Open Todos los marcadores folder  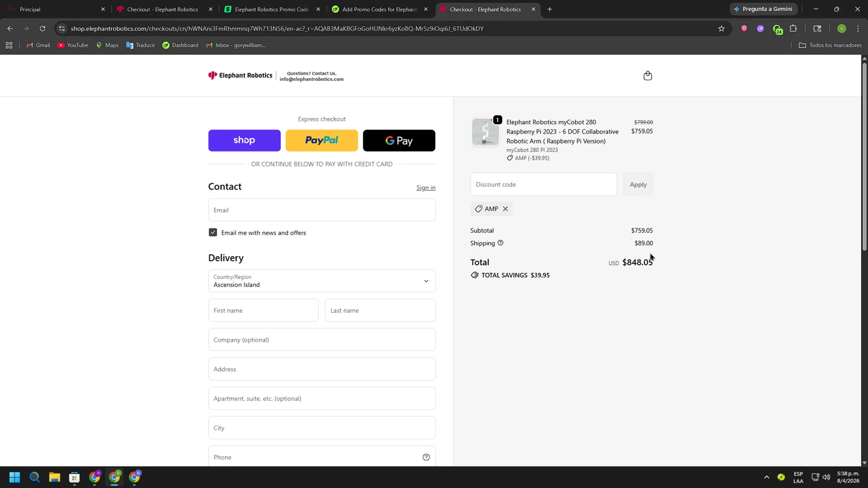pos(830,45)
